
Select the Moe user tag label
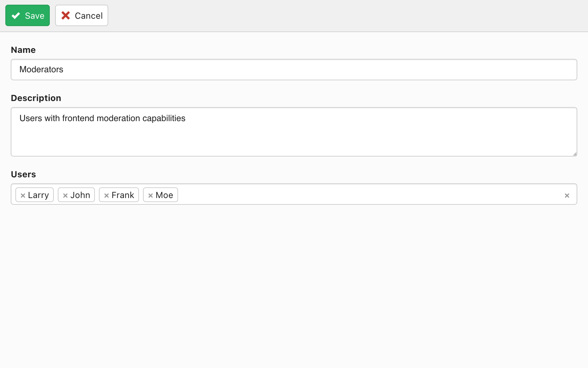point(164,195)
